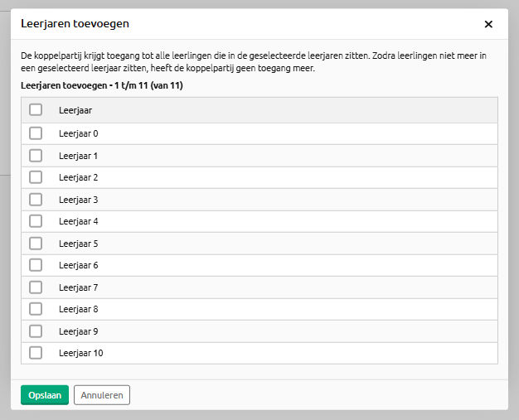Click the Leerjaar 5 row label

click(78, 244)
